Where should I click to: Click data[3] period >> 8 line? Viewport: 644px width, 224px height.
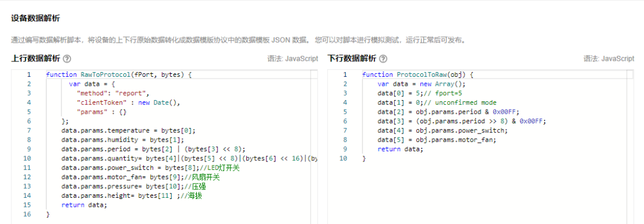pos(461,121)
